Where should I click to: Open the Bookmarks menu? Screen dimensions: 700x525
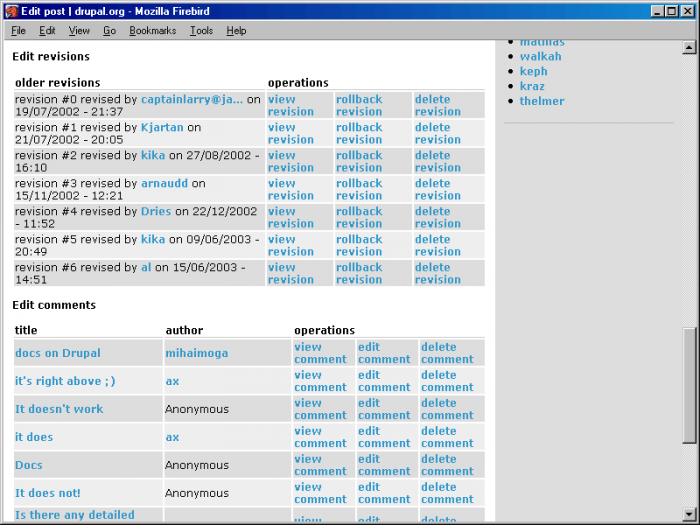coord(153,31)
